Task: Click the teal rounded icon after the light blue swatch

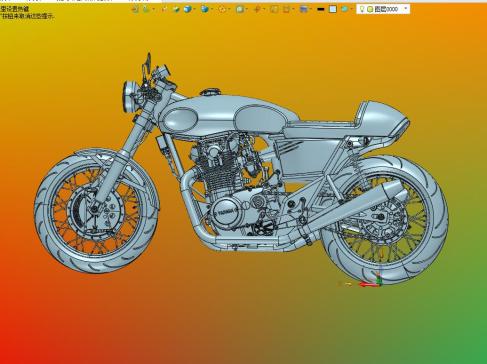Action: 344,9
